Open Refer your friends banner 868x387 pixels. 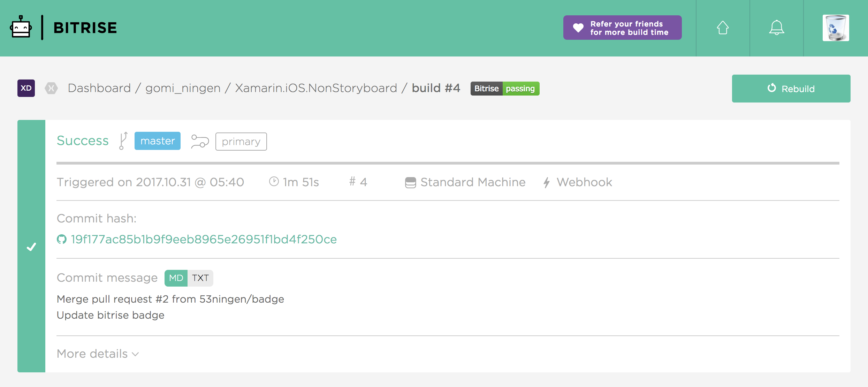point(622,28)
